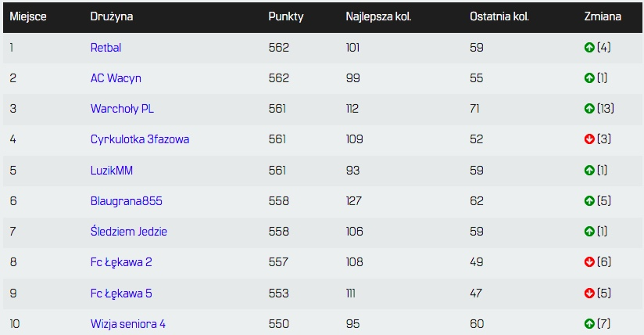Screen dimensions: 644x335
Task: Click the green arrow for Wizja seniora 4
Action: (589, 323)
